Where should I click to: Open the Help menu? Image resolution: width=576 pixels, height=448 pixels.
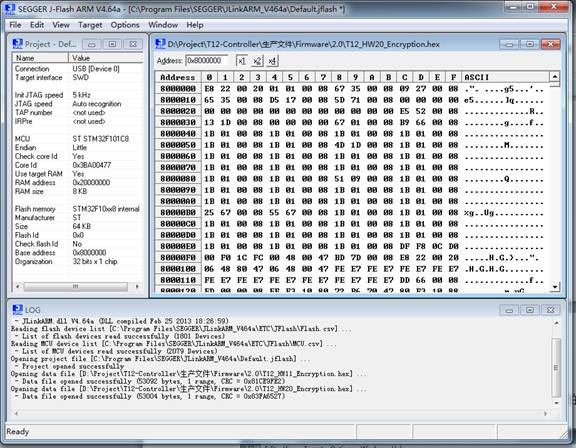(195, 25)
